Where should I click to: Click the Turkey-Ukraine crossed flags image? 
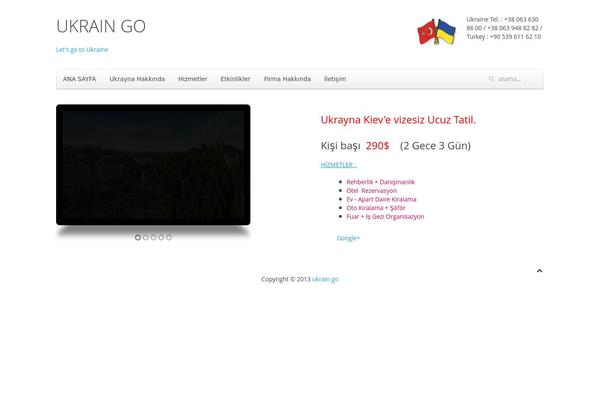[x=436, y=32]
